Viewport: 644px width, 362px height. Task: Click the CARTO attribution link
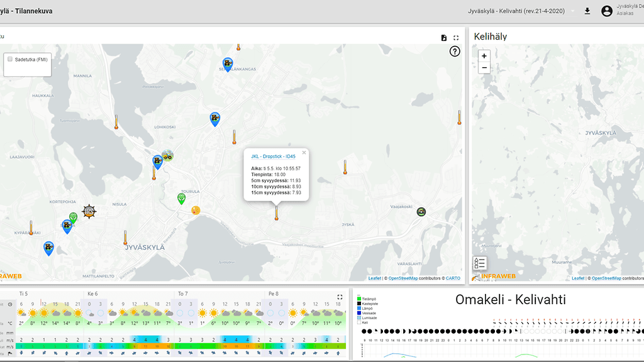pyautogui.click(x=453, y=278)
